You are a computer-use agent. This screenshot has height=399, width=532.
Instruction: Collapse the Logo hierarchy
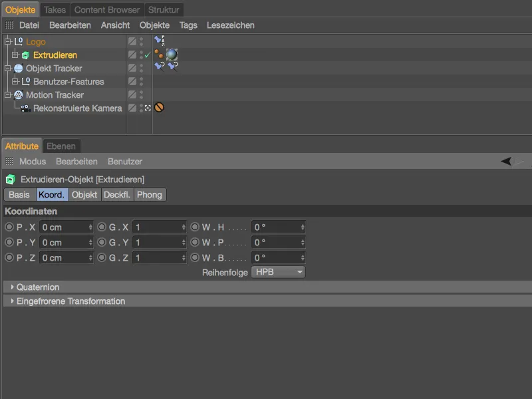pyautogui.click(x=8, y=42)
